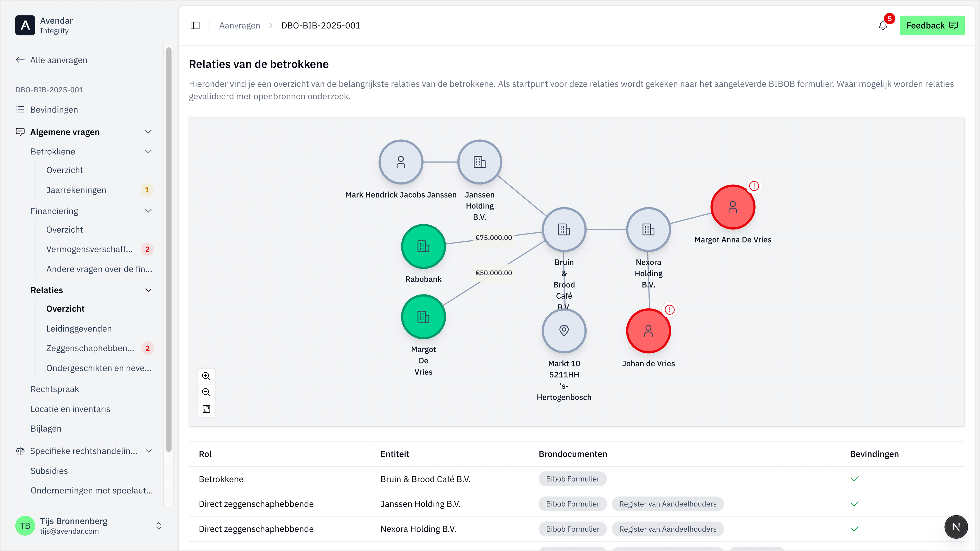This screenshot has height=551, width=980.
Task: Toggle the sidebar panel icon
Action: point(195,26)
